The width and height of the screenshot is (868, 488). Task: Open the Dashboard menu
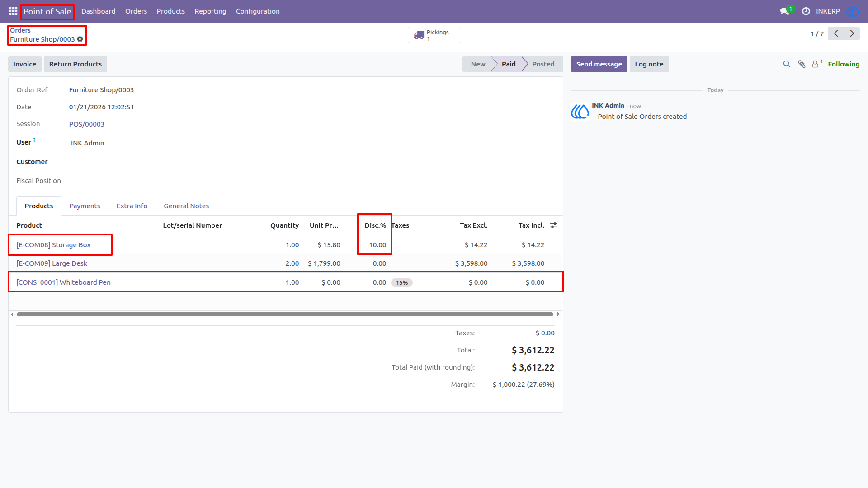coord(98,11)
